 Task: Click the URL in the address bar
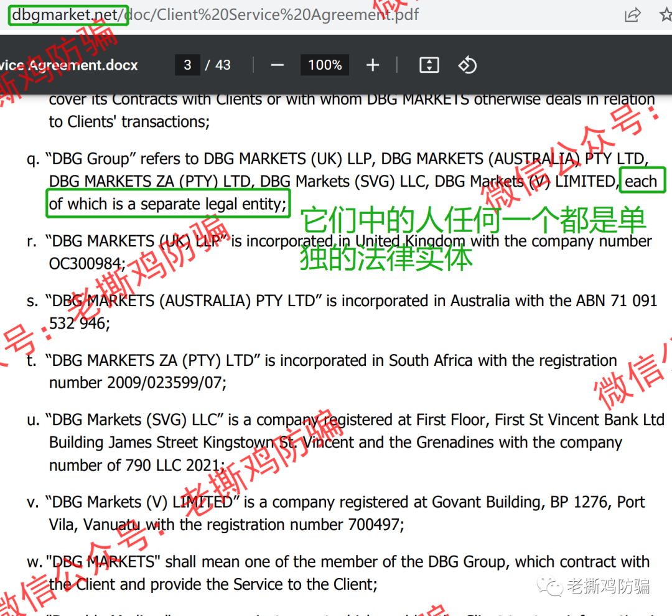[215, 15]
